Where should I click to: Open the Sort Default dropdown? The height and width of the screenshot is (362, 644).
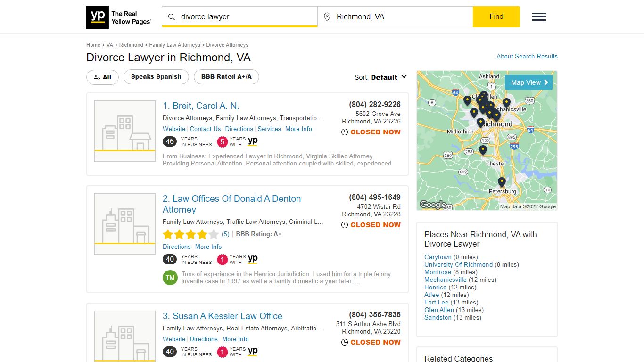tap(381, 77)
